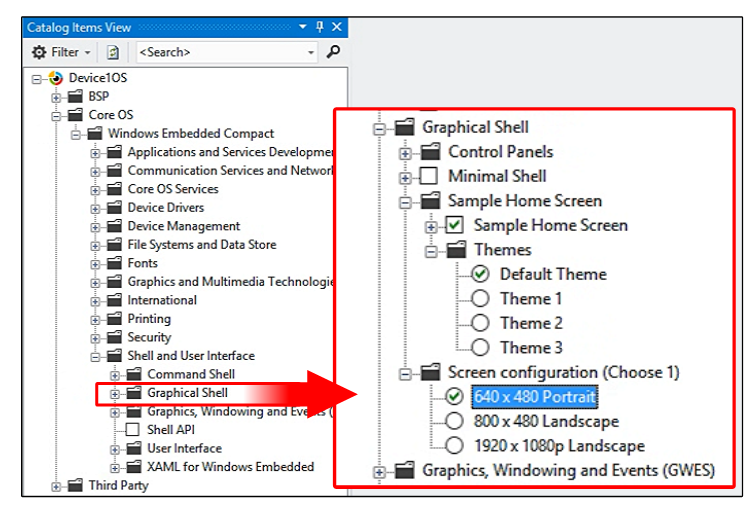
Task: Check the Minimal Shell checkbox
Action: pyautogui.click(x=429, y=176)
